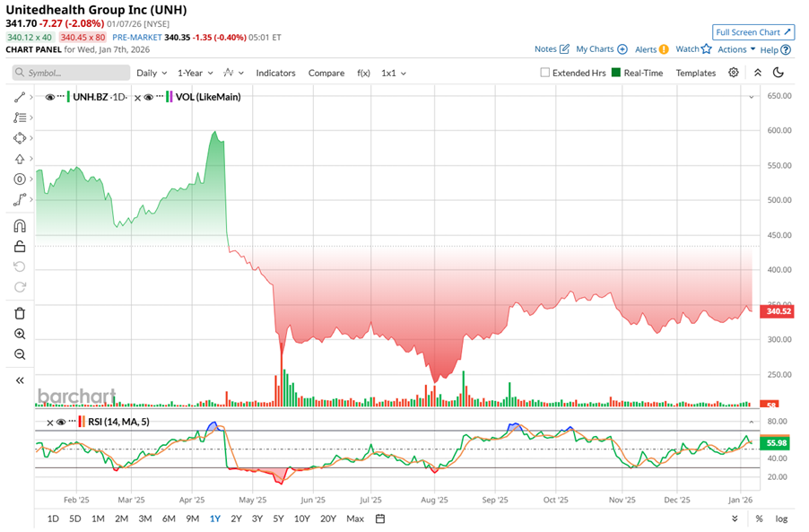The width and height of the screenshot is (809, 532).
Task: Select the Max time range
Action: [355, 519]
